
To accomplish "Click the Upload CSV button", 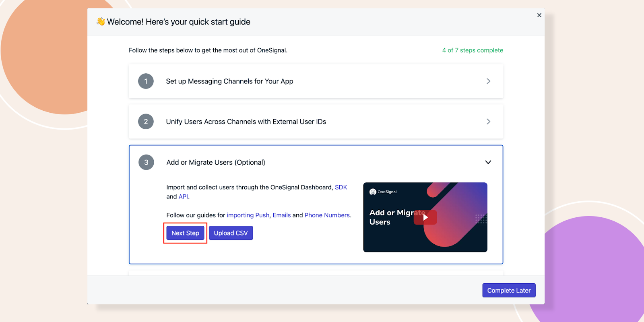I will (x=231, y=233).
